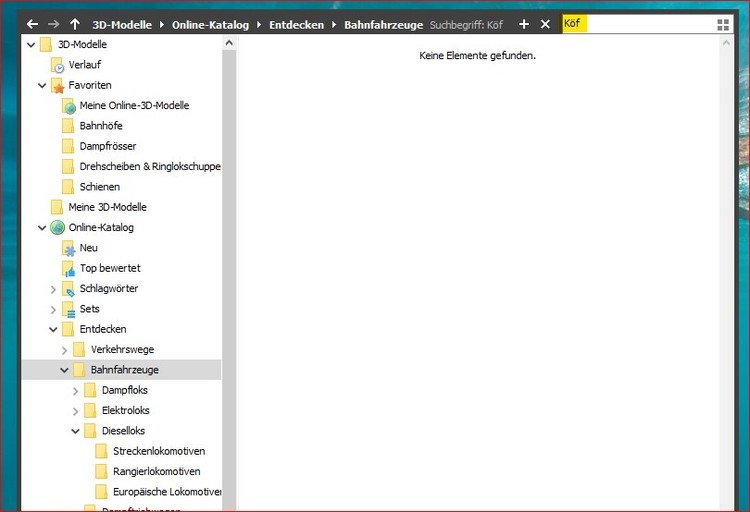Viewport: 750px width, 512px height.
Task: Click the Verkehrswege folder icon
Action: [x=79, y=350]
